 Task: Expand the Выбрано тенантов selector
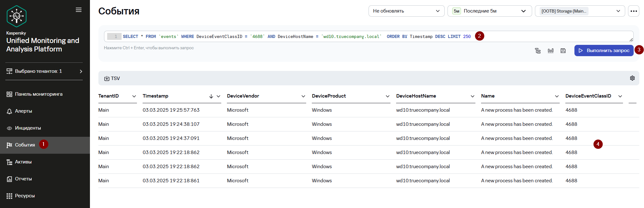point(44,71)
